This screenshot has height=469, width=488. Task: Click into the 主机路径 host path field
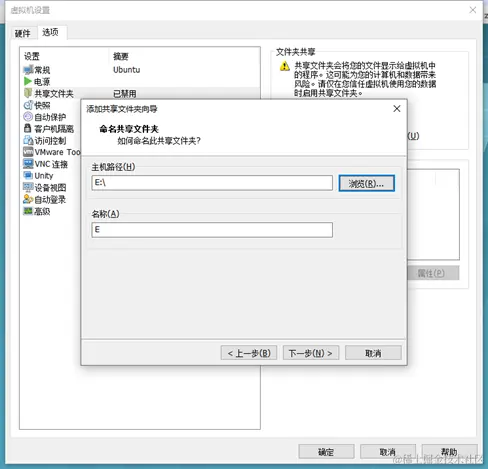212,183
